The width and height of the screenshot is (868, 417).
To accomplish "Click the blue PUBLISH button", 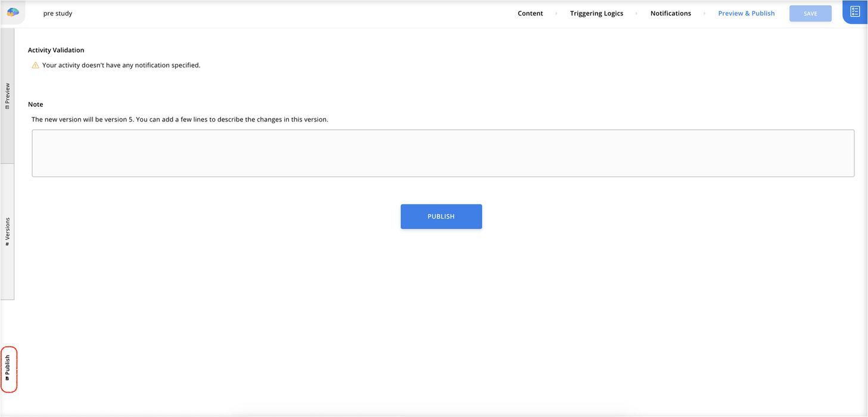I will click(441, 216).
